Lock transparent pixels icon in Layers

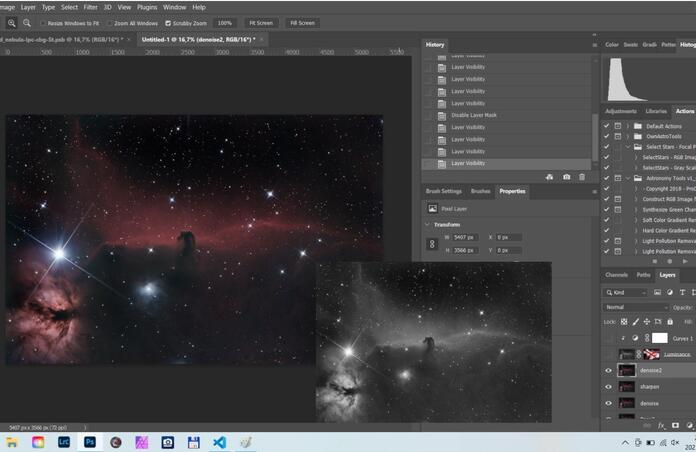pyautogui.click(x=624, y=321)
